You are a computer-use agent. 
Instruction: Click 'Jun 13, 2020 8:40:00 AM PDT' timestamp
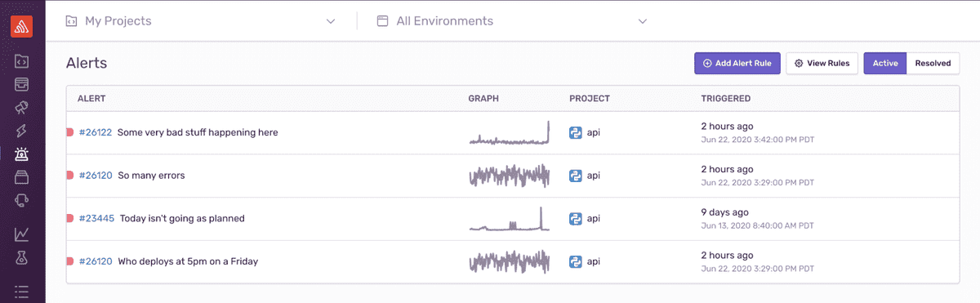coord(757,226)
